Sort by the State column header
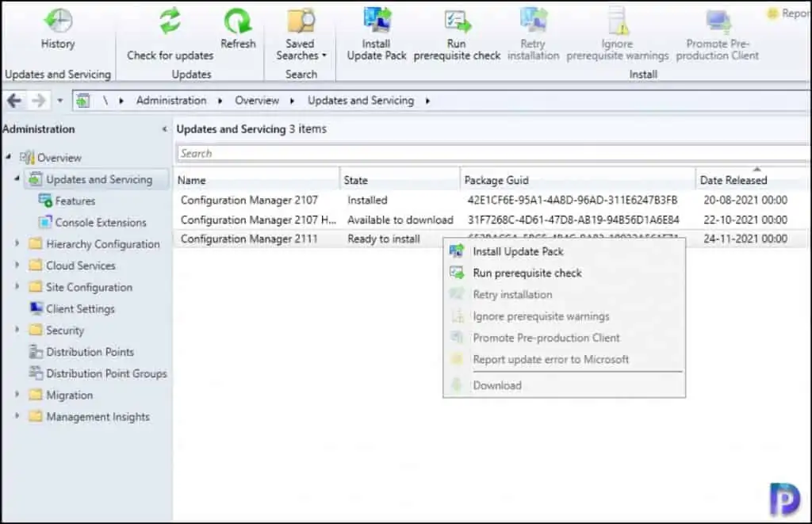Image resolution: width=812 pixels, height=524 pixels. 400,180
